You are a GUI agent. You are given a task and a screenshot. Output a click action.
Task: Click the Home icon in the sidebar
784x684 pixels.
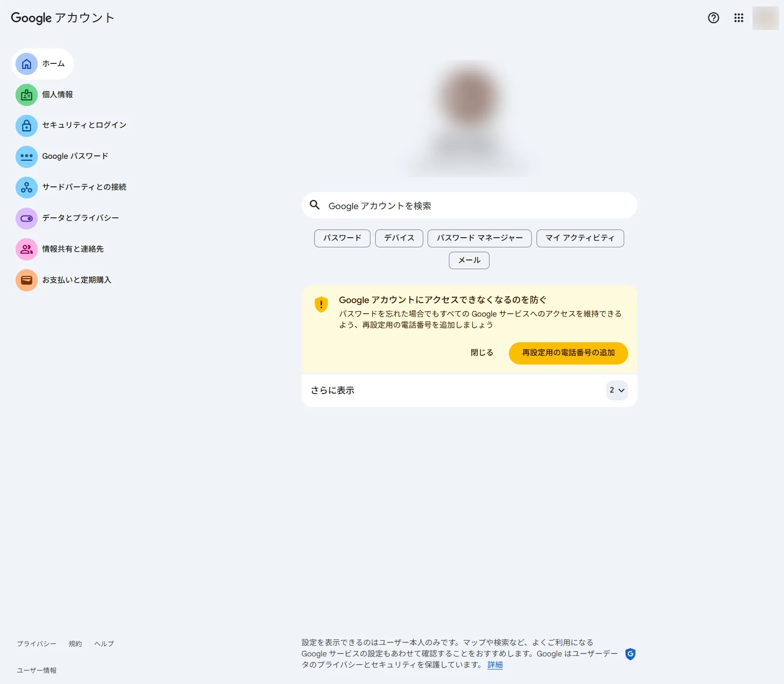coord(27,64)
